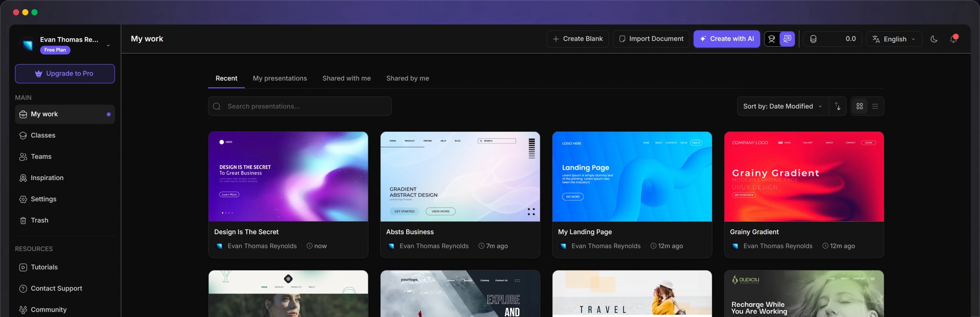Screen dimensions: 980x317
Task: Click the 0.0 credits balance
Action: click(851, 39)
